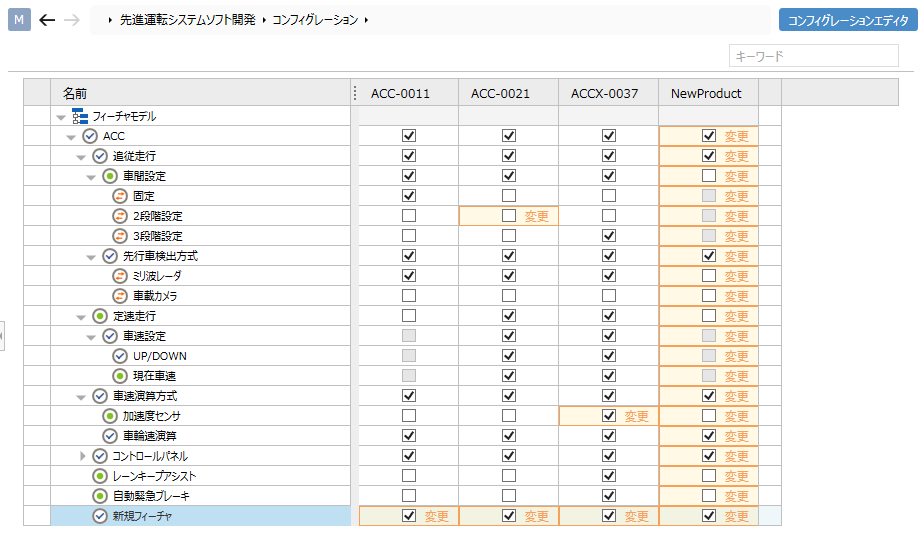Uncheck 加速度センサ in ACCX-0037 column
This screenshot has width=920, height=538.
pyautogui.click(x=609, y=415)
